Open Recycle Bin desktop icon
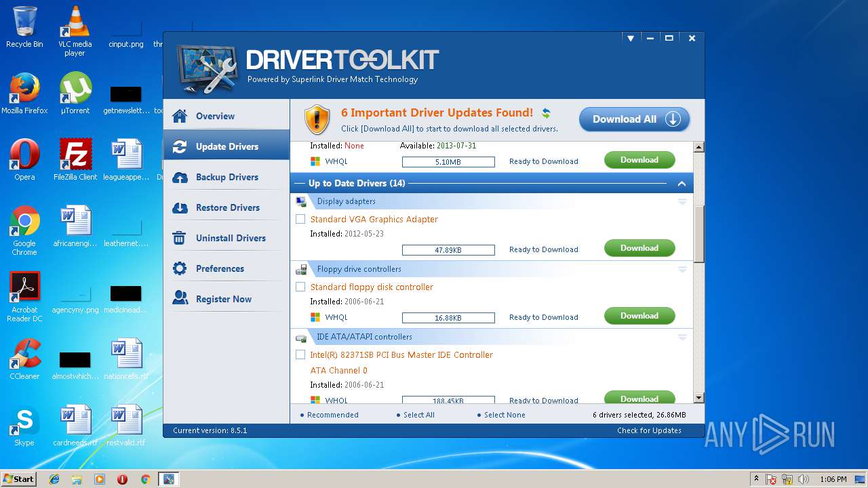868x488 pixels. coord(24,27)
